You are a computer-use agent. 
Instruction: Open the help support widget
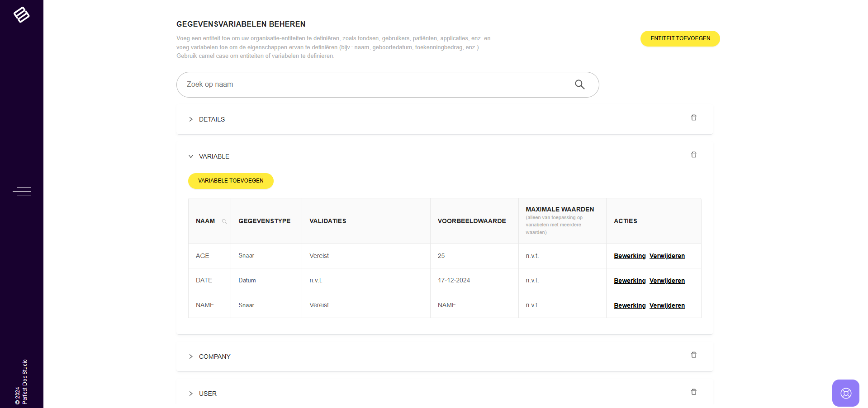(x=845, y=393)
